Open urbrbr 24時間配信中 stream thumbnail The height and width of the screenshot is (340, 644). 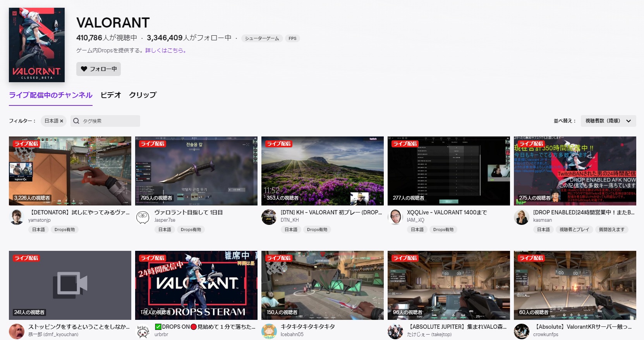196,285
